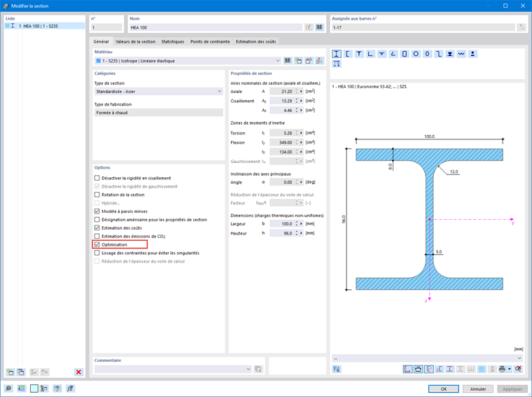
Task: Click the Annuler button
Action: 477,389
